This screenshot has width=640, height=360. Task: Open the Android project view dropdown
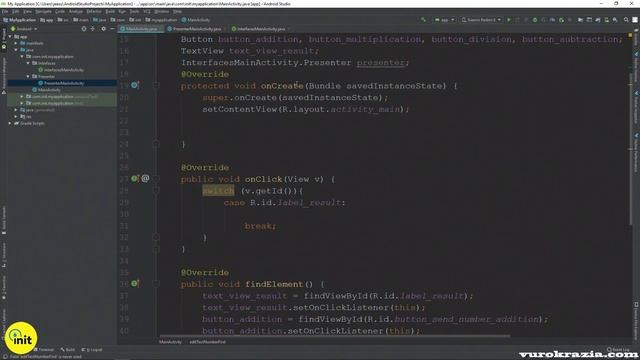coord(24,29)
